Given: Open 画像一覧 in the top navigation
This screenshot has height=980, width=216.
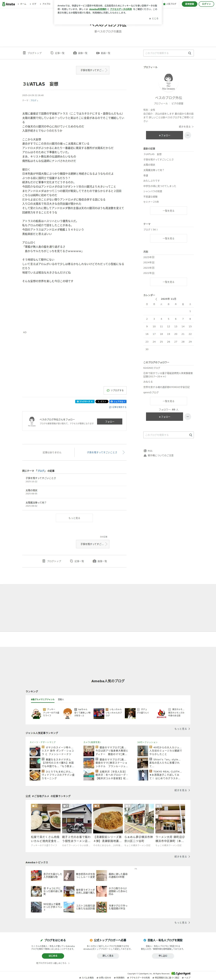Looking at the screenshot, I should pyautogui.click(x=80, y=53).
